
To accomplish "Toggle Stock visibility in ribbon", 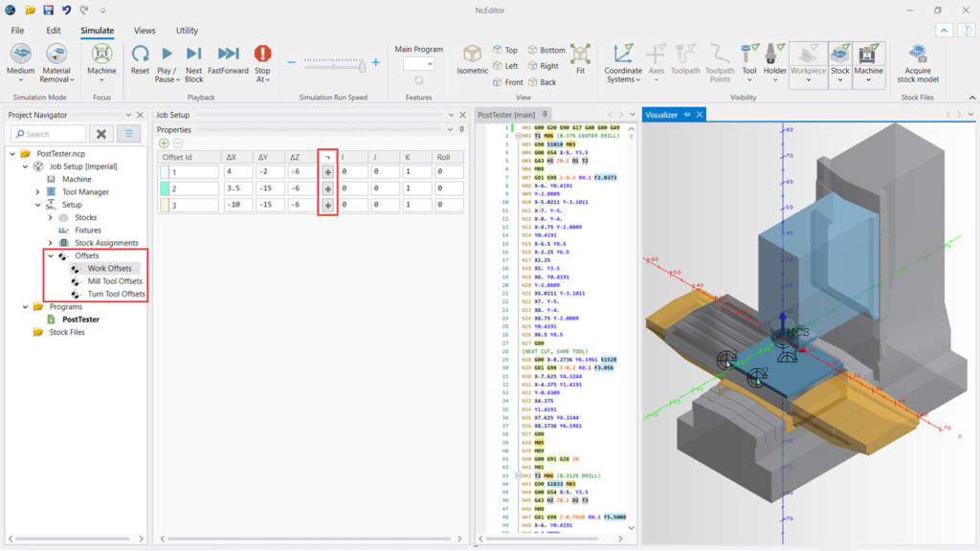I will tap(839, 55).
